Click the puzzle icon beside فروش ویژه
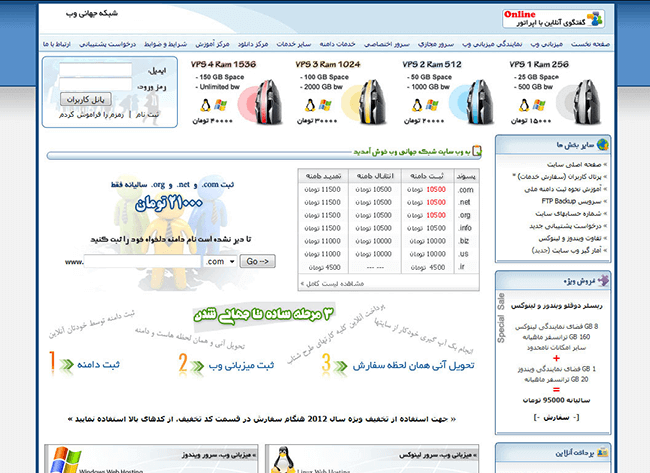Viewport: 650px width, 473px height. (603, 281)
